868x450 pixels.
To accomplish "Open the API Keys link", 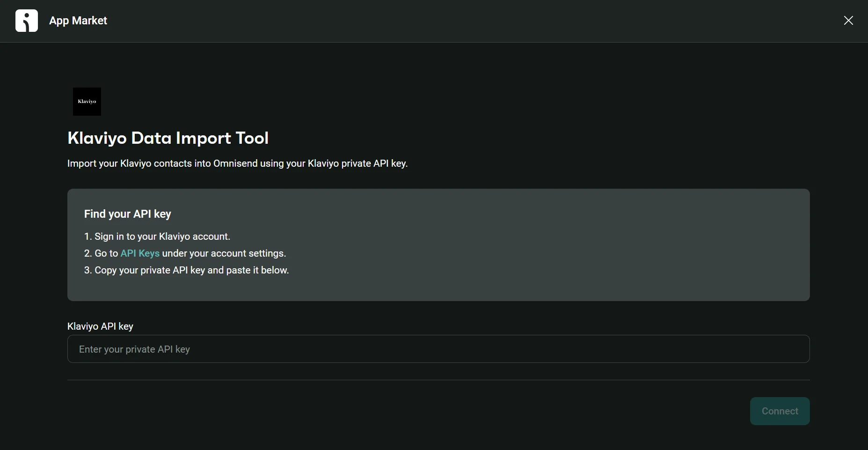I will (140, 253).
